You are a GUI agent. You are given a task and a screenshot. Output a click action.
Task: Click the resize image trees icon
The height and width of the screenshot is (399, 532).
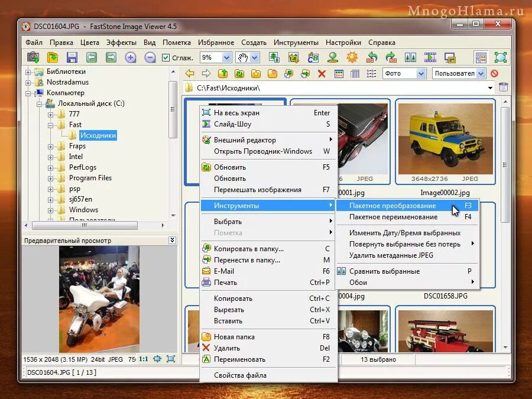click(x=274, y=57)
